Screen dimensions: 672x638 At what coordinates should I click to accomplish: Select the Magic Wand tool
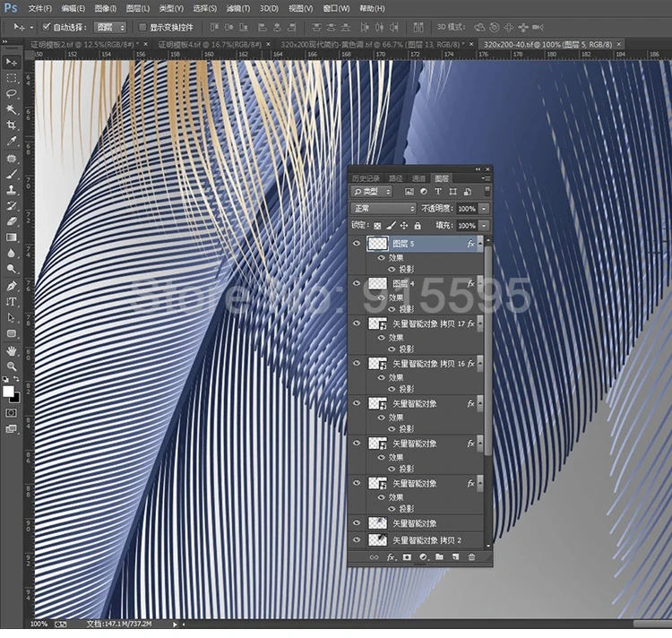click(x=12, y=109)
